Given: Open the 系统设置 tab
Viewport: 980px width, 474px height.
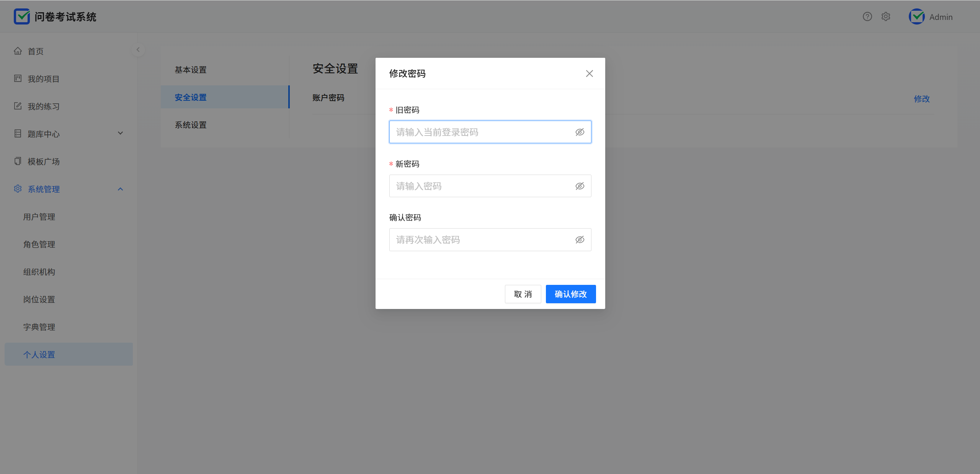Looking at the screenshot, I should point(225,125).
